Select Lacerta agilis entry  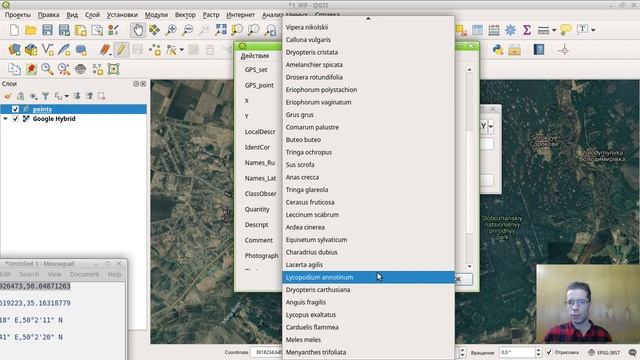368,264
